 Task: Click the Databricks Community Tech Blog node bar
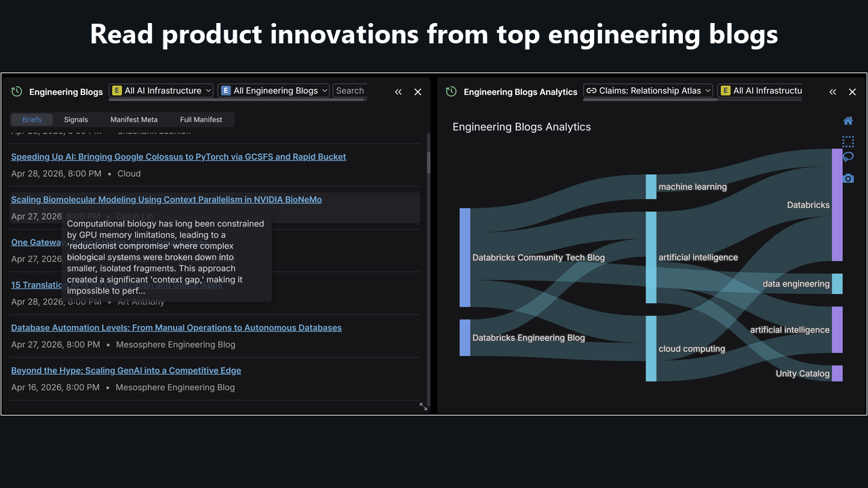point(465,258)
